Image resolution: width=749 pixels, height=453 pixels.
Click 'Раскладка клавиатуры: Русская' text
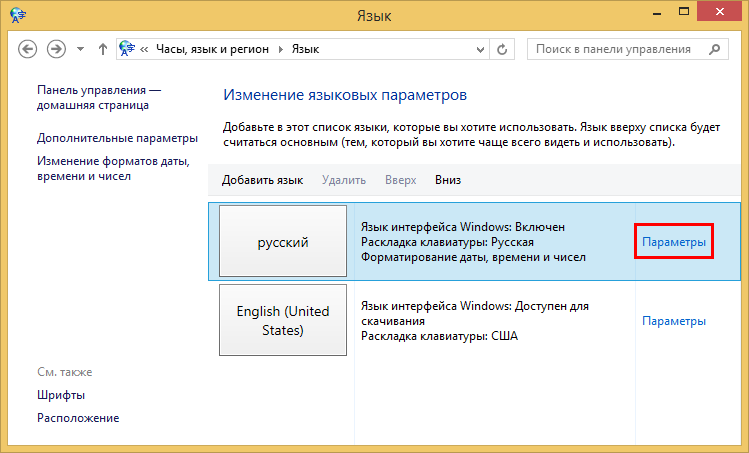447,242
